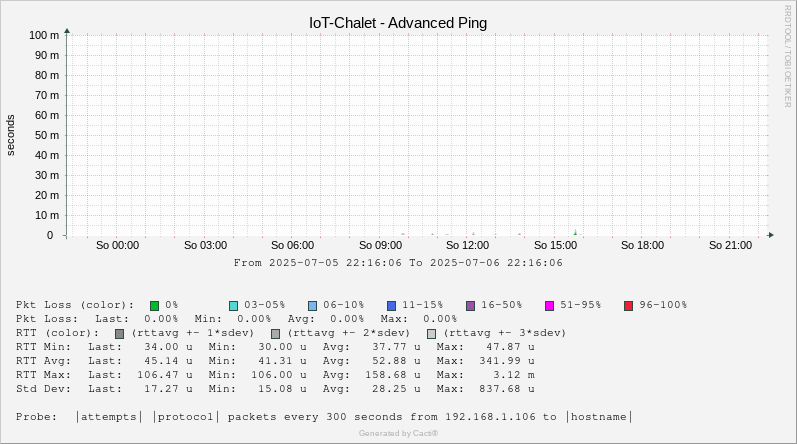This screenshot has width=797, height=444.
Task: Click the x-axis arrow at the graph's right end
Action: (x=771, y=235)
